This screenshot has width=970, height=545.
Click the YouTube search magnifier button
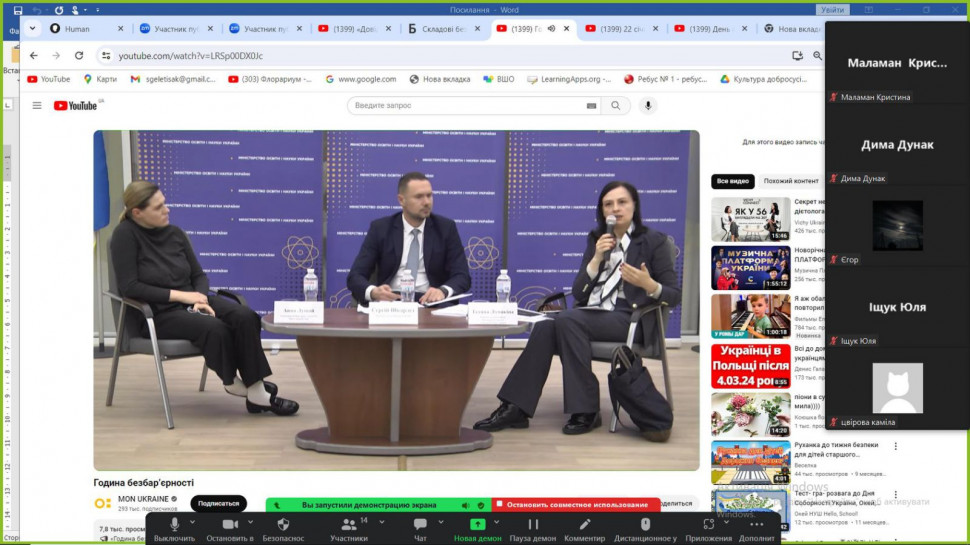point(616,106)
